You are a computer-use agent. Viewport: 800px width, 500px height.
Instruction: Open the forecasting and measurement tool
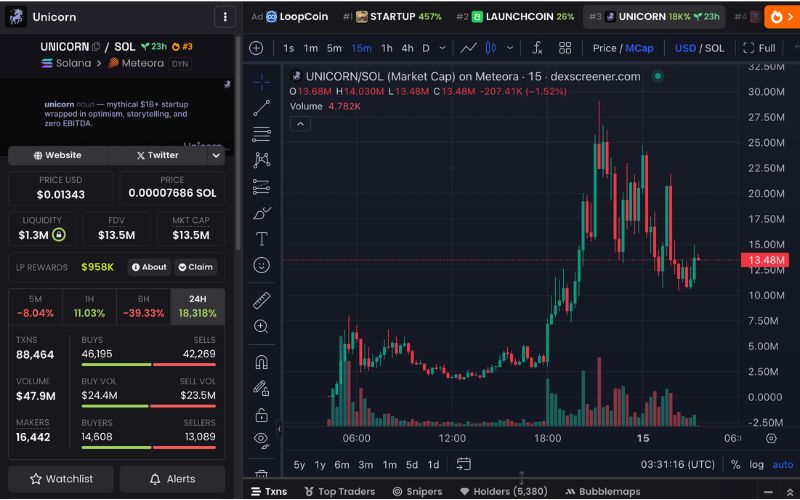click(262, 187)
